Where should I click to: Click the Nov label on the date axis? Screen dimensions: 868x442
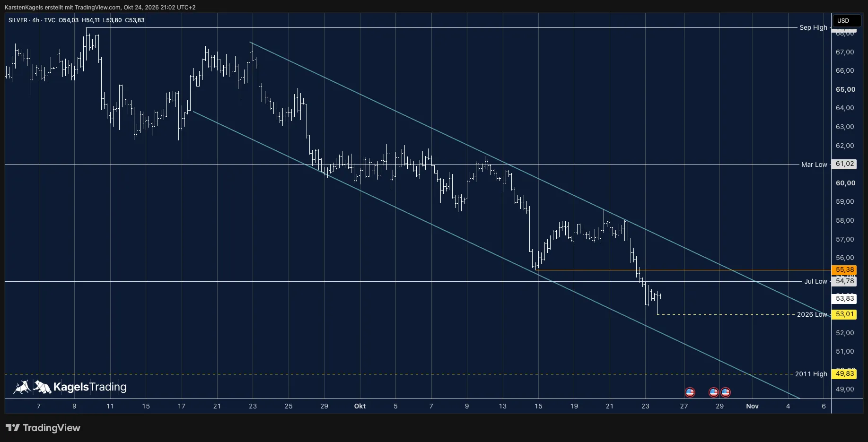tap(752, 406)
